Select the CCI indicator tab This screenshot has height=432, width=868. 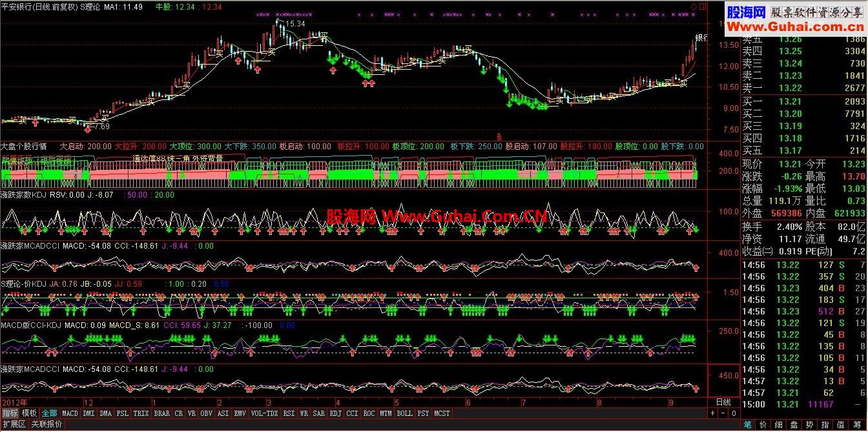tap(352, 413)
